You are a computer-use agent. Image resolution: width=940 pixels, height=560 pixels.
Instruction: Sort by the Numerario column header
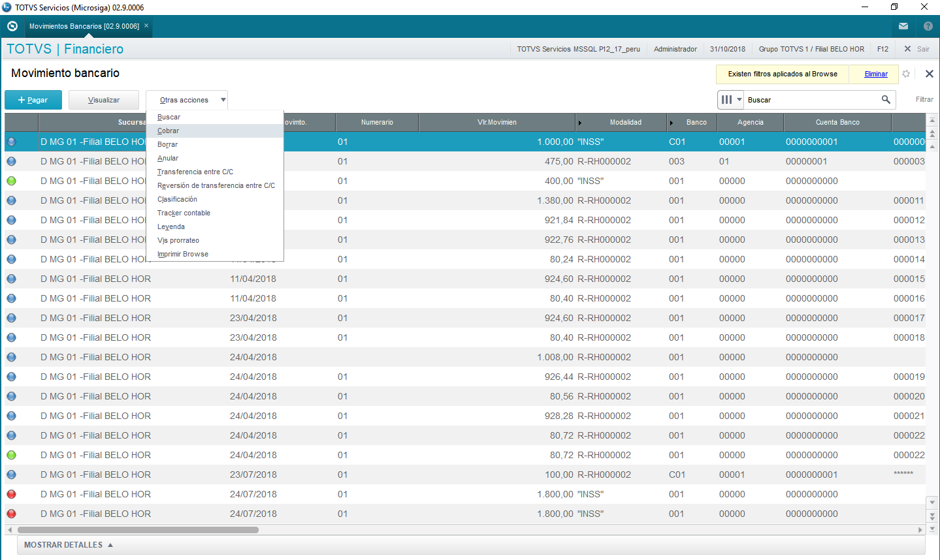coord(377,122)
